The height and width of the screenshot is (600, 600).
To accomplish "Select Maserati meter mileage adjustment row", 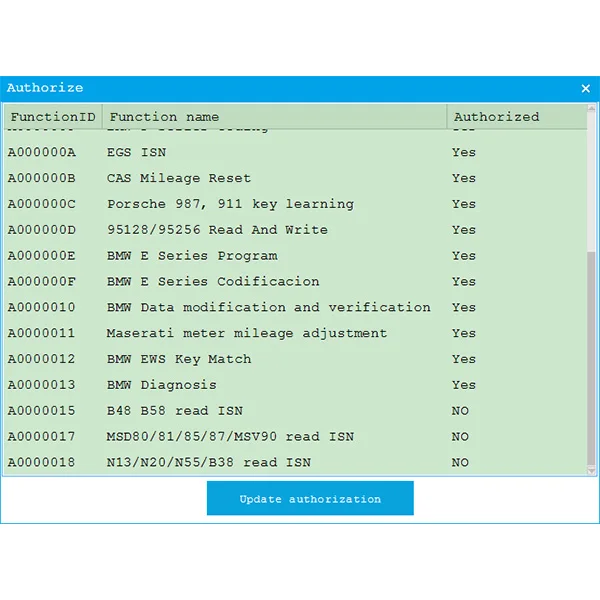I will 295,333.
